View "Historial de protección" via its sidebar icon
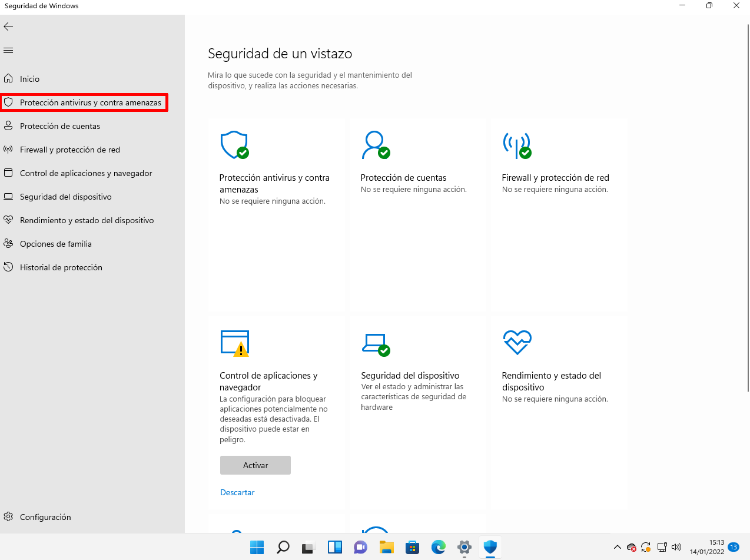 tap(9, 267)
